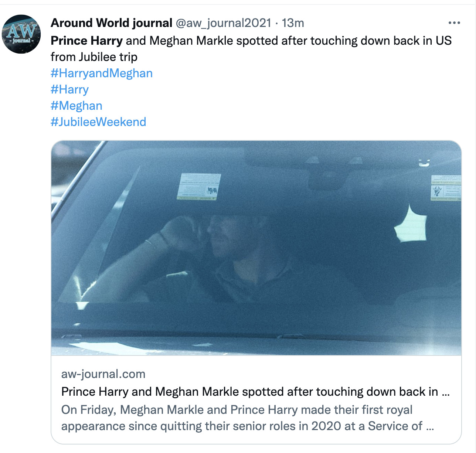Viewport: 476px width, 453px height.
Task: Open the 13m tweet timestamp
Action: tap(293, 23)
